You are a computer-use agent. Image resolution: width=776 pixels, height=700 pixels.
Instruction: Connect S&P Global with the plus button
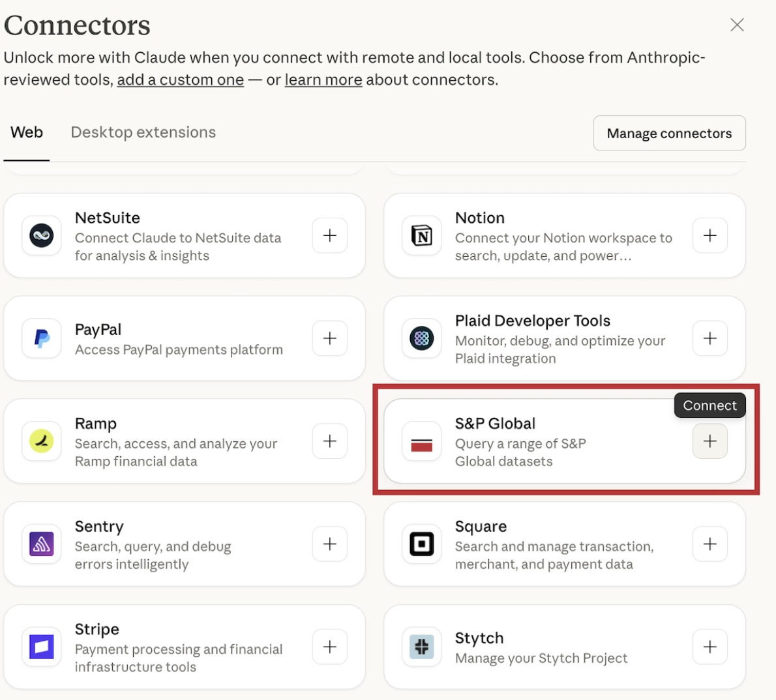click(709, 441)
